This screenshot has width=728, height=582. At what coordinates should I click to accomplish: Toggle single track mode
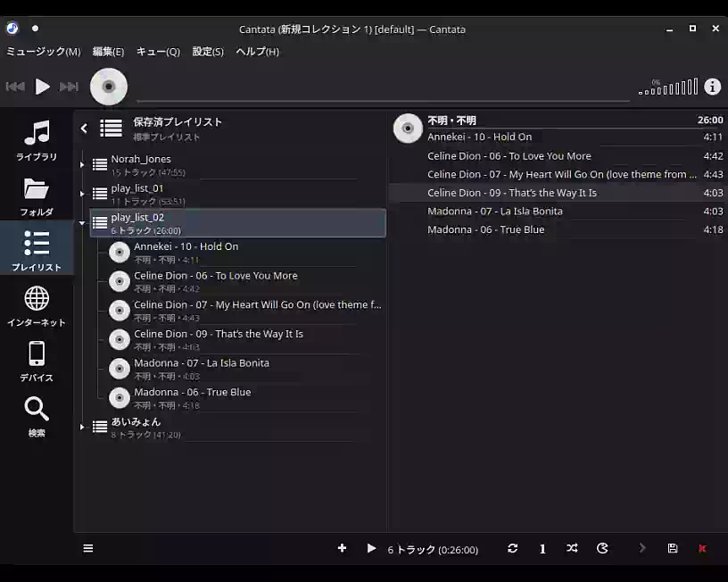coord(542,549)
